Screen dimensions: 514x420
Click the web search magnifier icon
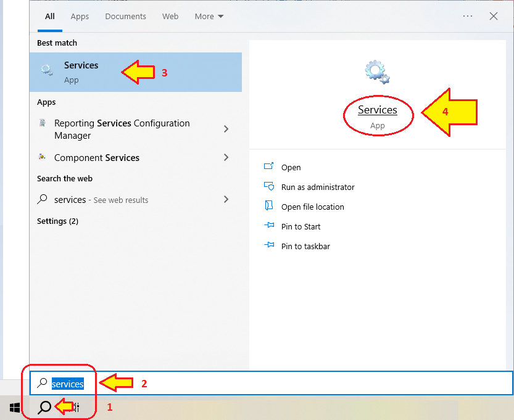coord(43,199)
